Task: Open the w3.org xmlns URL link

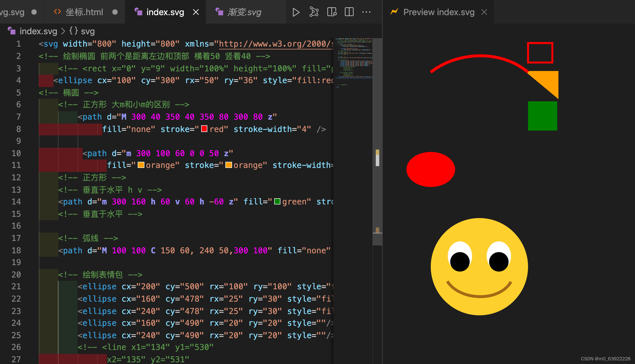Action: (x=275, y=44)
